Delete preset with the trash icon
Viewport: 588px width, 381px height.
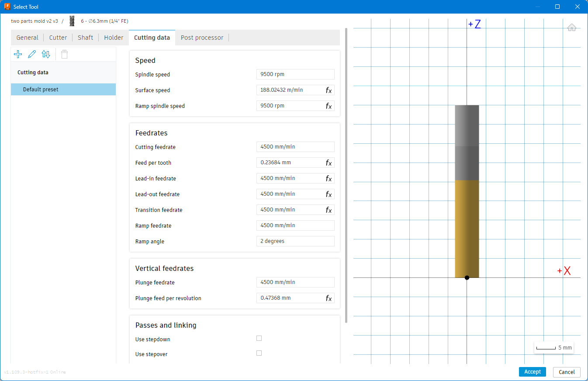[64, 54]
